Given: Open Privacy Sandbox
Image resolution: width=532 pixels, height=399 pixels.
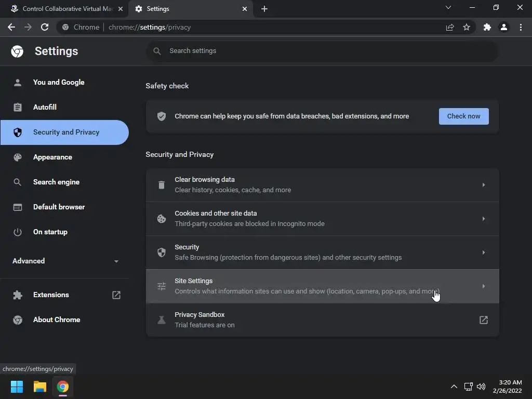Looking at the screenshot, I should (322, 320).
